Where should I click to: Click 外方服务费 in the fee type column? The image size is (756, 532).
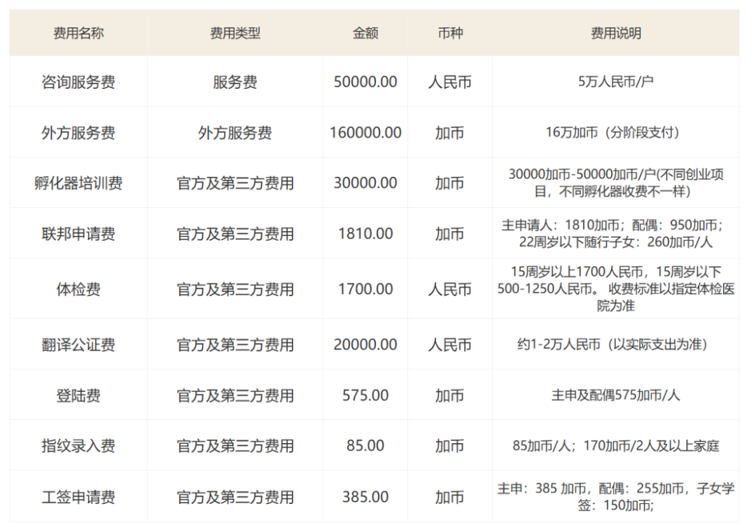click(x=234, y=132)
